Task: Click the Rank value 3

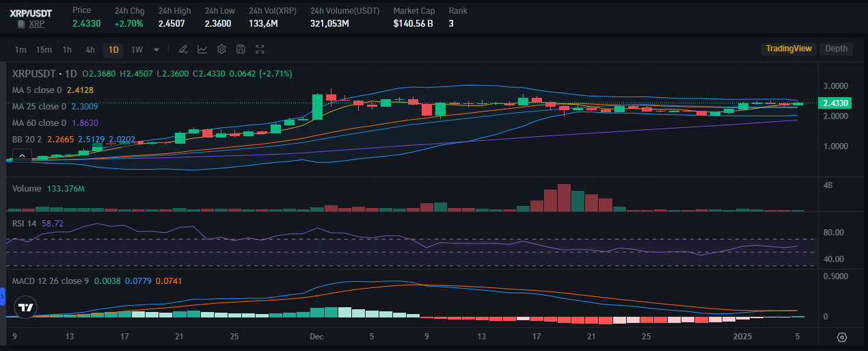Action: 451,24
